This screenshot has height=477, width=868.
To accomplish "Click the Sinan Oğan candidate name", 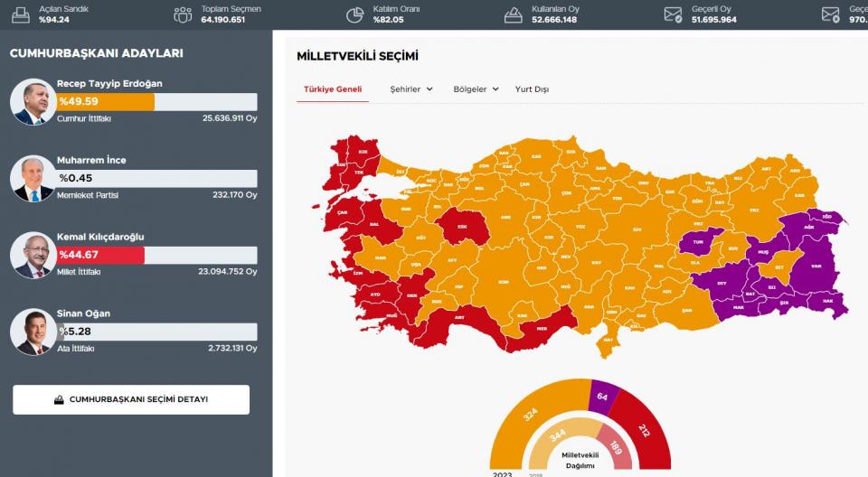I will pyautogui.click(x=83, y=313).
